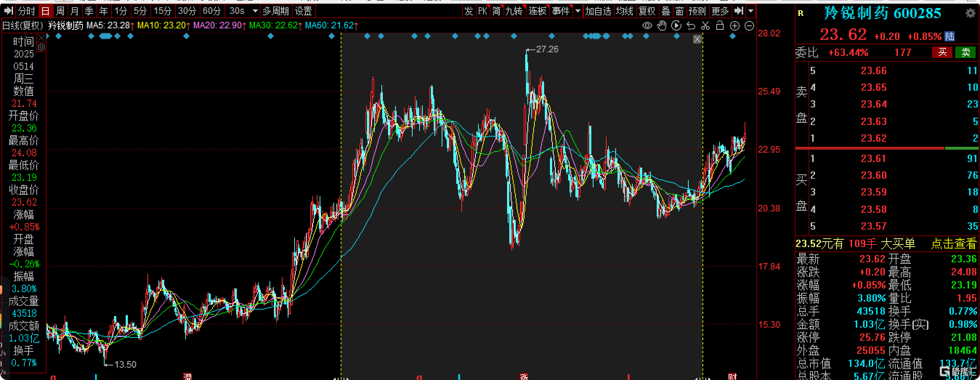Click the 发 toolbar button
Viewport: 980px width, 380px height.
click(469, 11)
